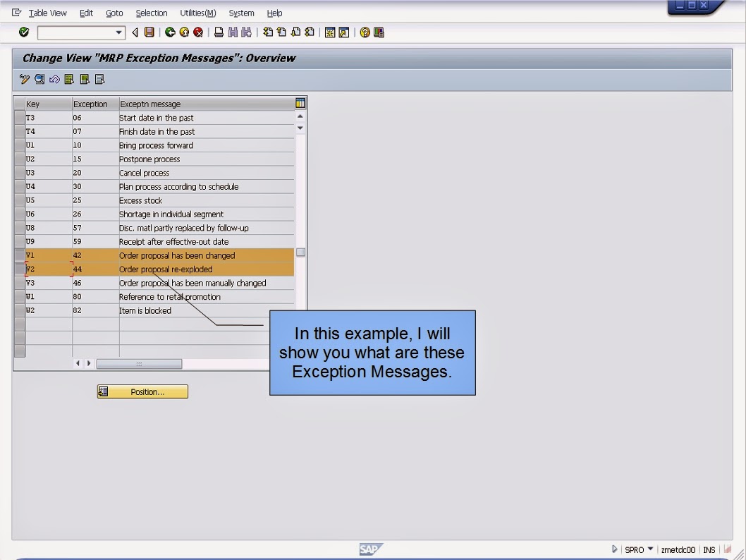Go to first page via toolbar icon

coord(269,32)
